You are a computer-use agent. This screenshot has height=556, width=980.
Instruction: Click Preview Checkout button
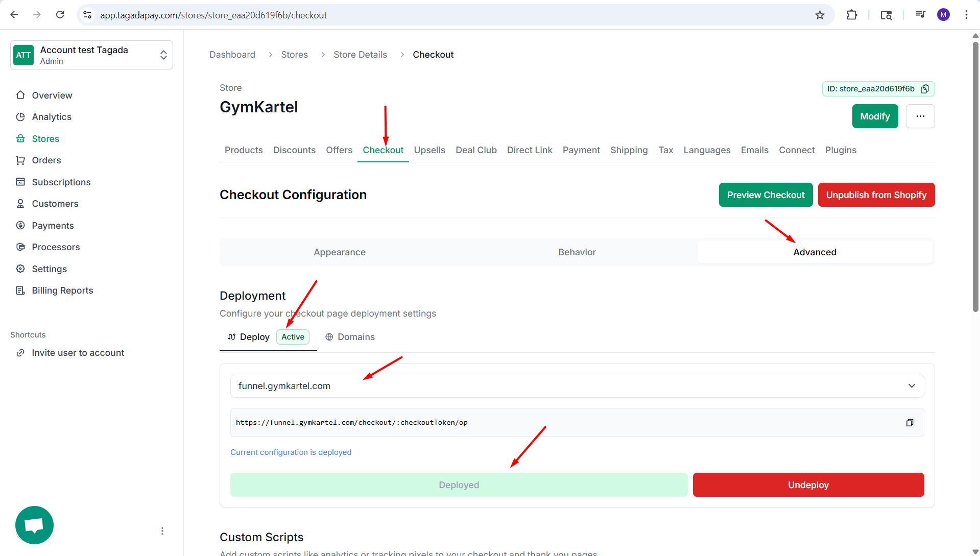click(x=766, y=195)
